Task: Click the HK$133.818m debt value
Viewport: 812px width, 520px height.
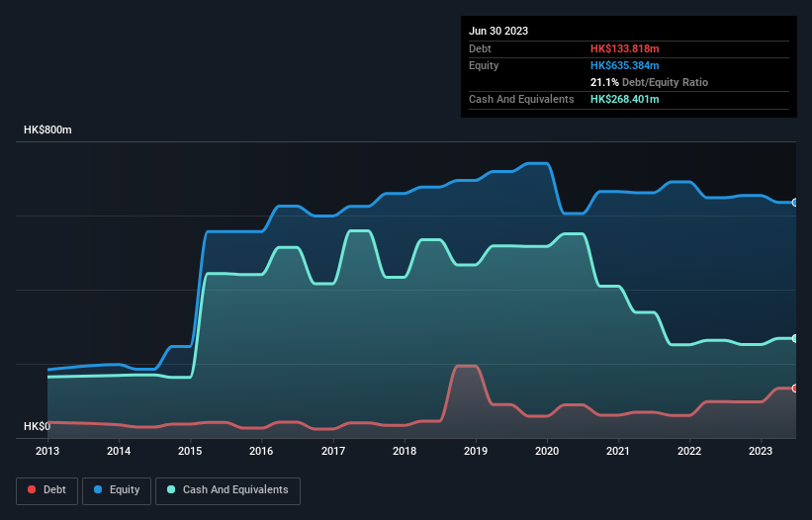Action: 624,48
